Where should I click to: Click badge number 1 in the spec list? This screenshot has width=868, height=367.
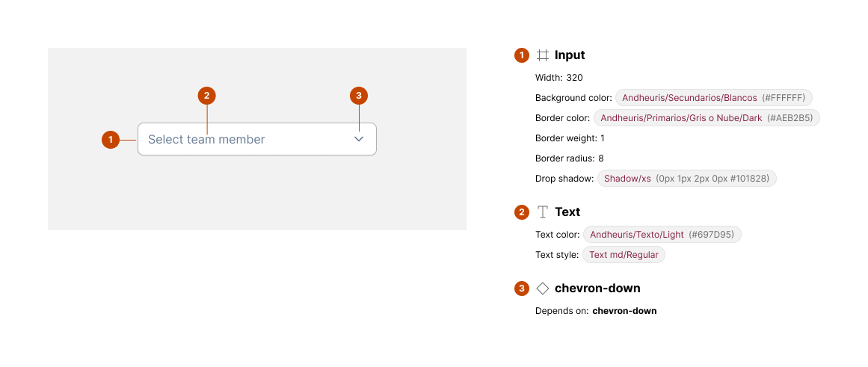522,55
